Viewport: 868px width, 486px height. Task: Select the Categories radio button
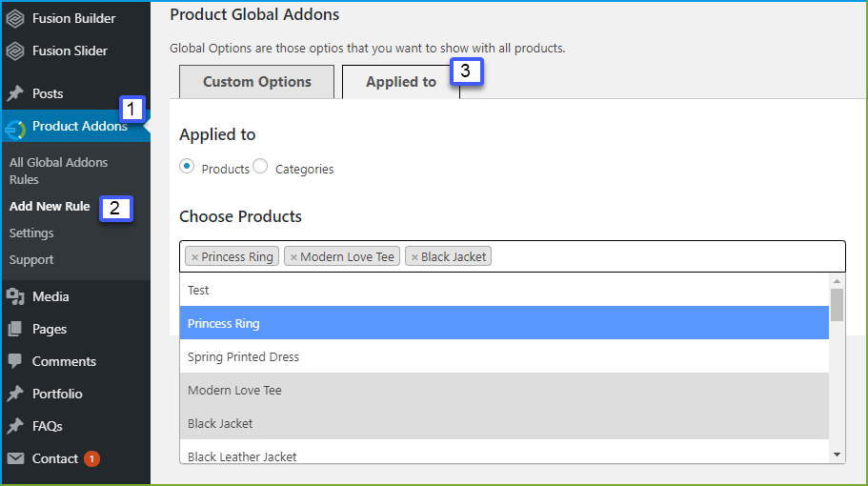pos(260,166)
